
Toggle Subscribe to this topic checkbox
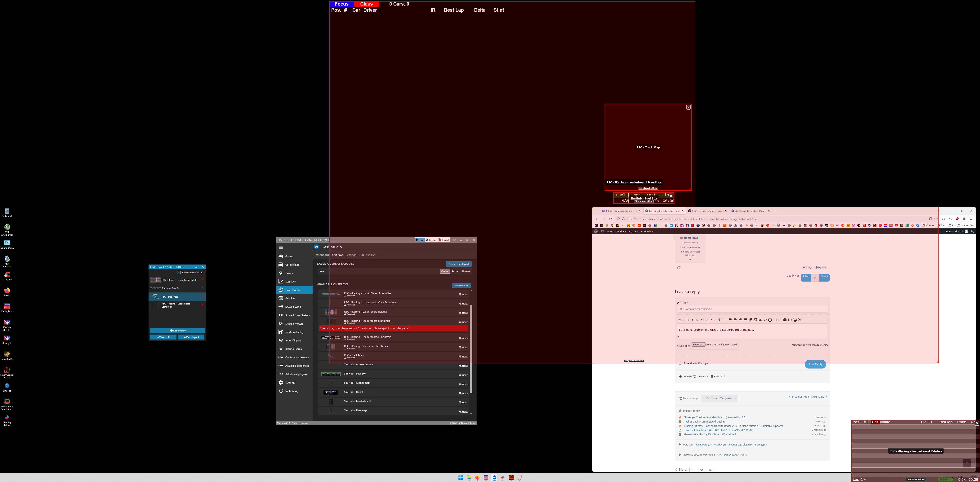click(680, 363)
